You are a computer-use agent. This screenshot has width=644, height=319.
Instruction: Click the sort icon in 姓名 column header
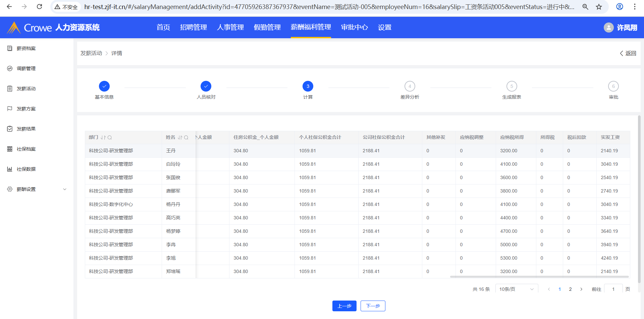180,138
